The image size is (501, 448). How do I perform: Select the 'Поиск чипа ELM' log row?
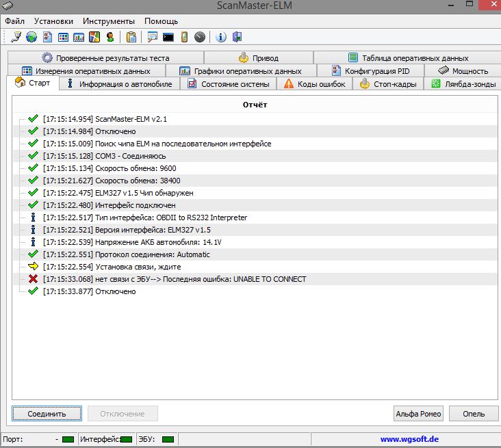(x=255, y=144)
